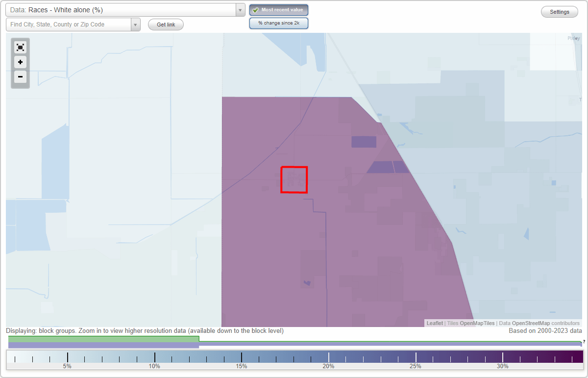The height and width of the screenshot is (378, 588).
Task: Click the full-extent map view icon
Action: 20,47
